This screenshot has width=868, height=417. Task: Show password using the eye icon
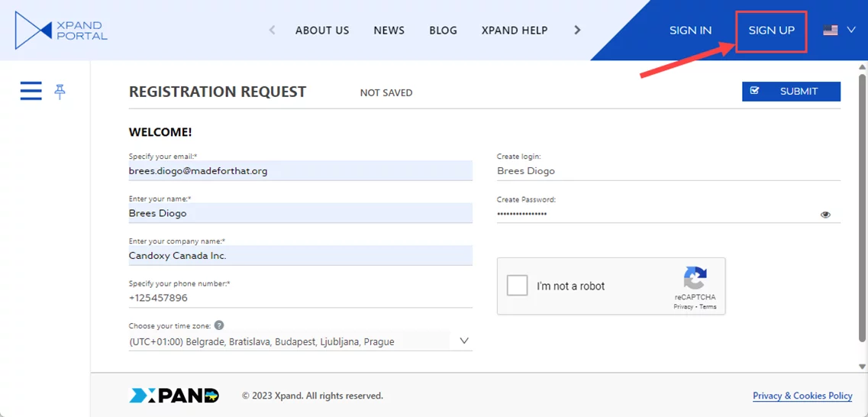click(x=825, y=215)
